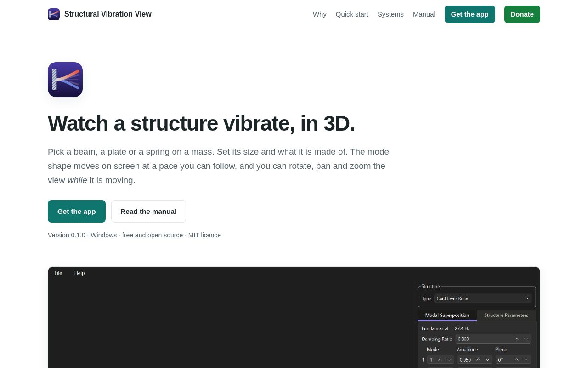Click the Get the app hero button
This screenshot has height=368, width=588.
(77, 212)
